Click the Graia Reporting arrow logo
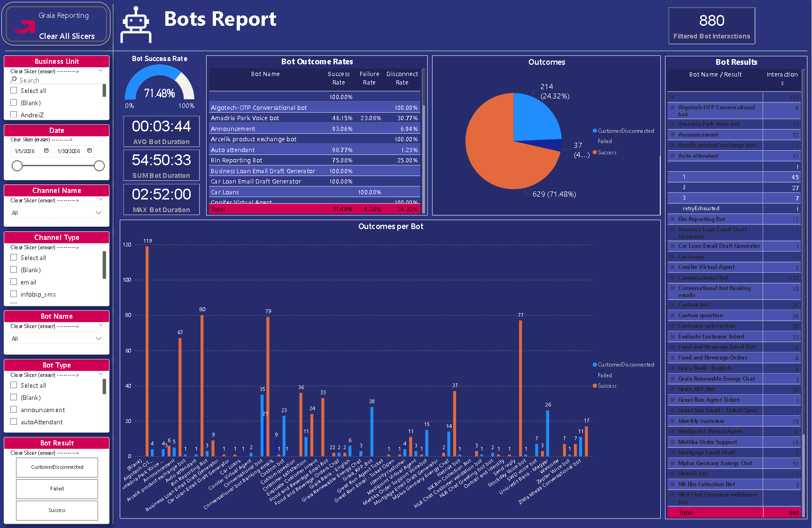This screenshot has height=528, width=812. (24, 28)
